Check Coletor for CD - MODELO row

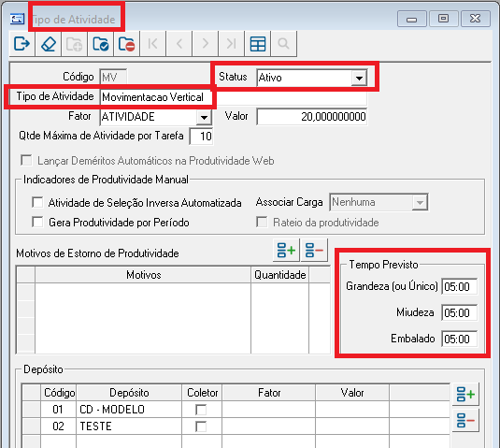pyautogui.click(x=201, y=410)
